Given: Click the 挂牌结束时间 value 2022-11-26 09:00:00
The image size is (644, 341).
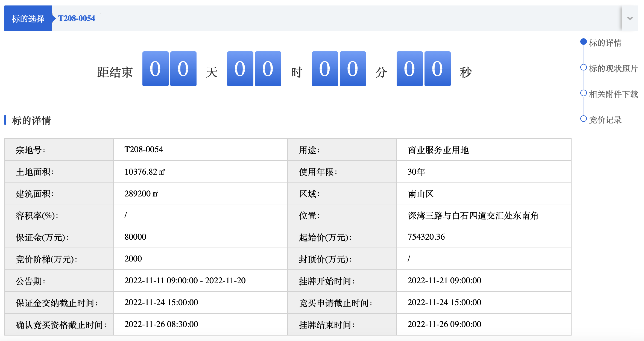Looking at the screenshot, I should click(444, 324).
